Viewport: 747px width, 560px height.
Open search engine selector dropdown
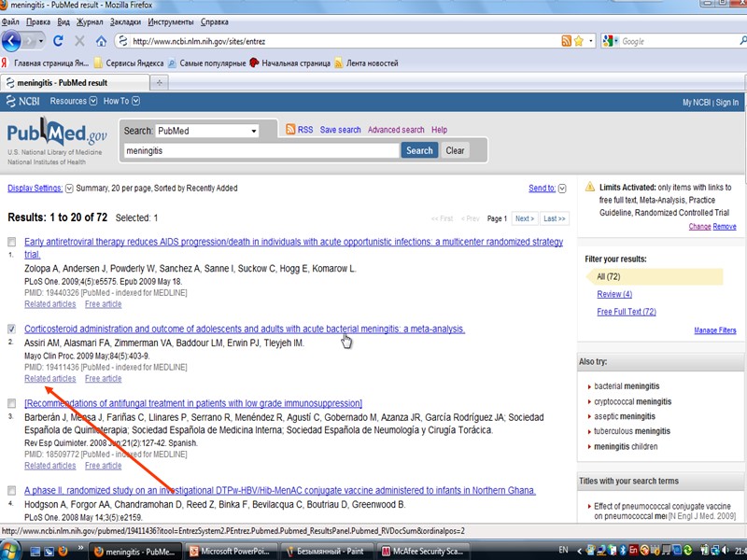coord(616,41)
